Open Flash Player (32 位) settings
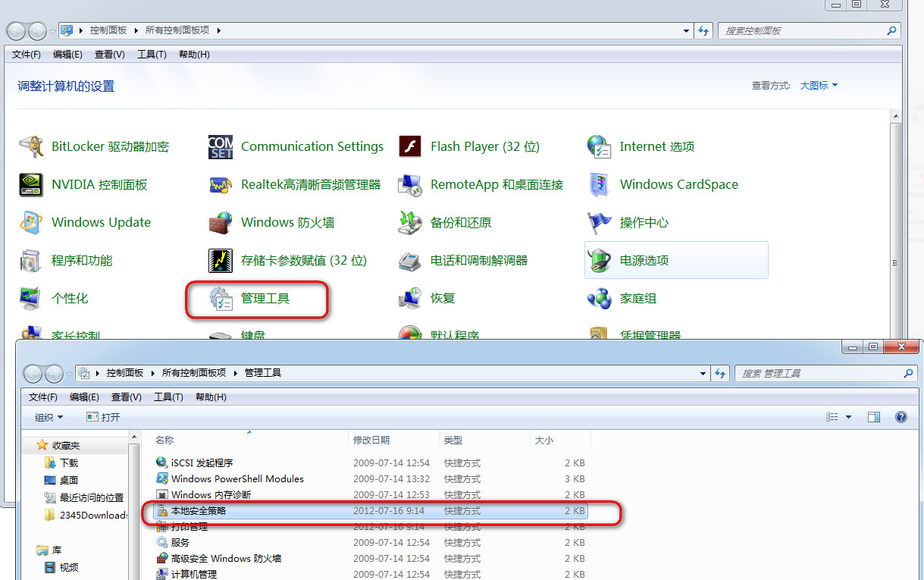The width and height of the screenshot is (924, 580). pyautogui.click(x=469, y=146)
